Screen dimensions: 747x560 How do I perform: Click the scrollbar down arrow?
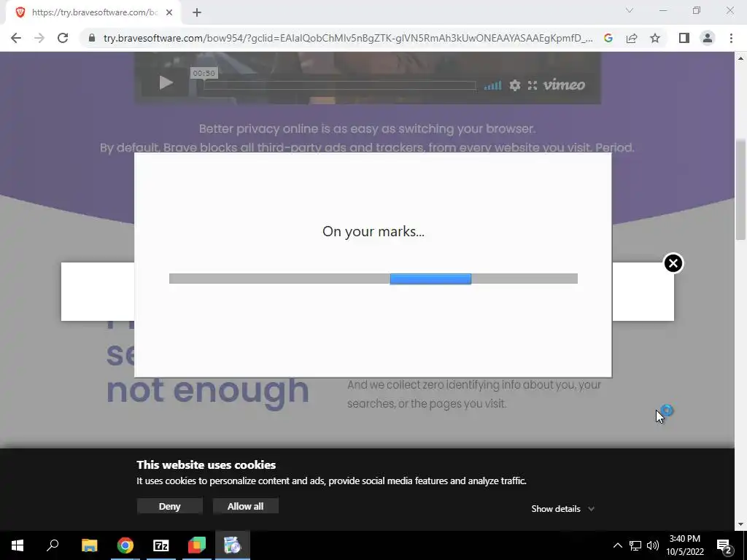[740, 524]
